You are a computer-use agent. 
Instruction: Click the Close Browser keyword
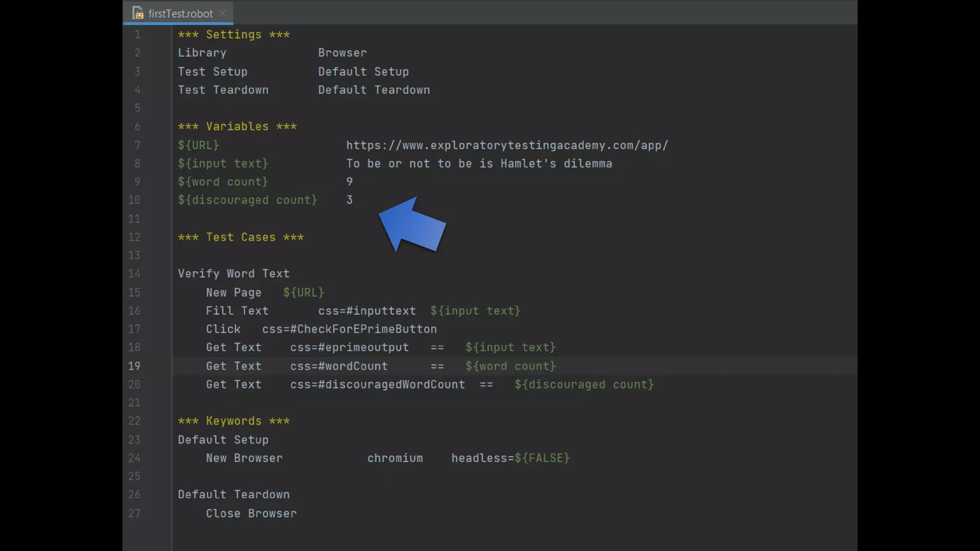tap(251, 513)
